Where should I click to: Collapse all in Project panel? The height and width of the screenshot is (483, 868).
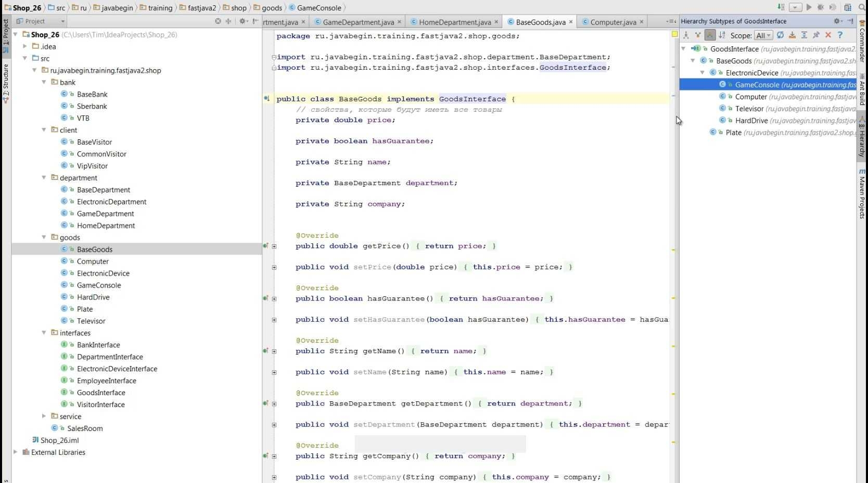point(228,21)
